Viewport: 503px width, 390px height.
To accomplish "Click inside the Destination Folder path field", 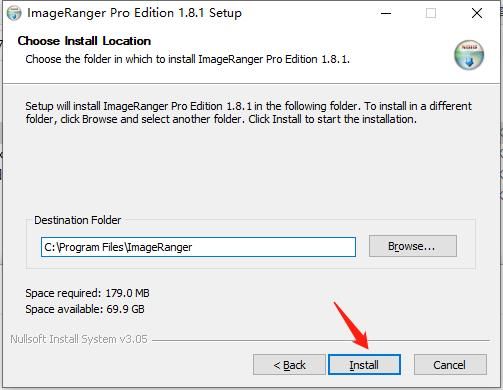I will pos(198,247).
